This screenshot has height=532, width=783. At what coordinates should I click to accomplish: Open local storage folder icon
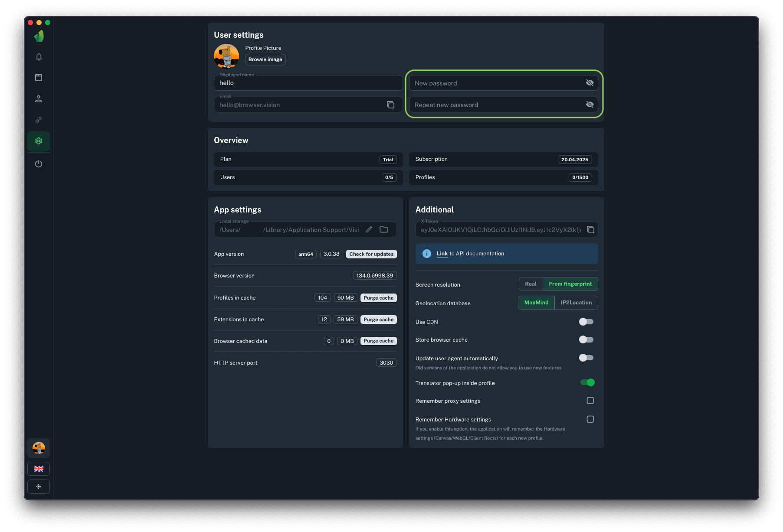(x=384, y=230)
